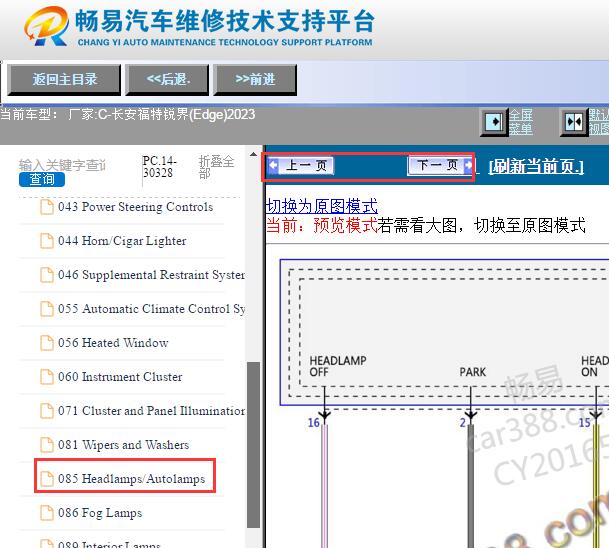Viewport: 609px width, 548px height.
Task: Click the default view icon
Action: 574,122
